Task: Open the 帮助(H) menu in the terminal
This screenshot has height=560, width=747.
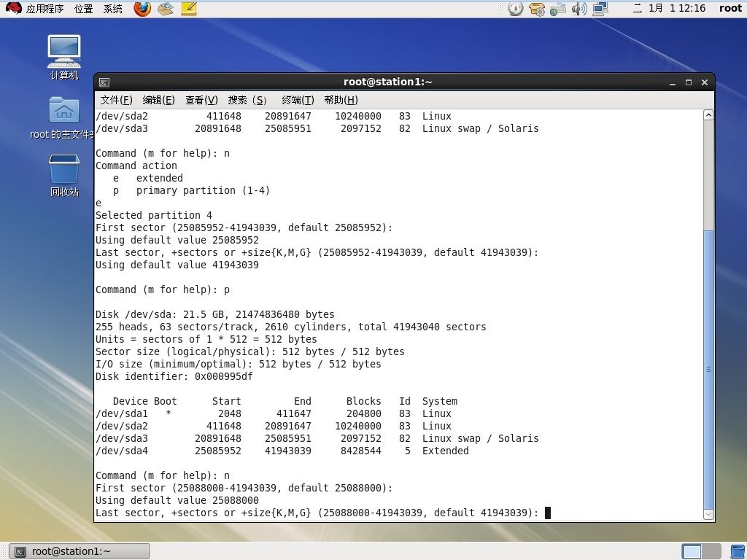Action: tap(341, 100)
